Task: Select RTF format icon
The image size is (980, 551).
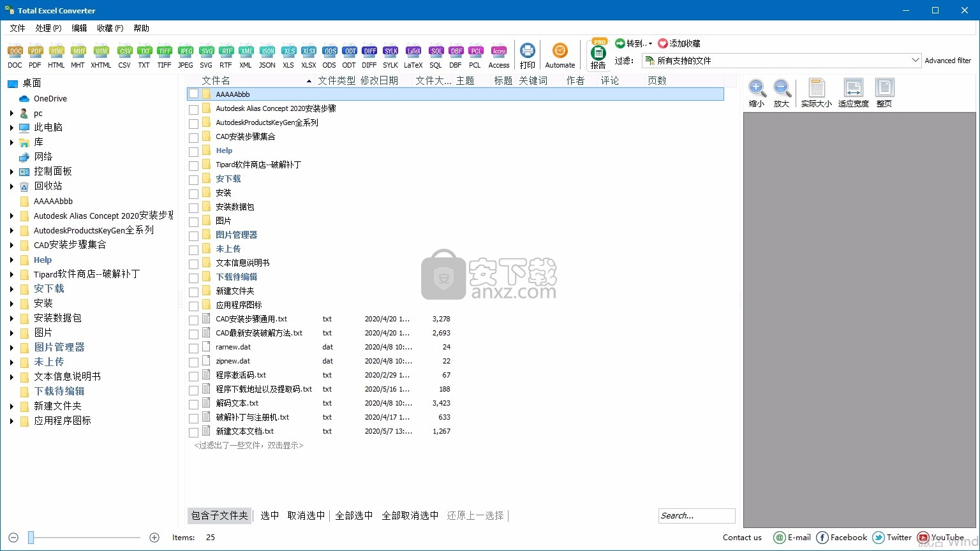Action: [x=226, y=55]
